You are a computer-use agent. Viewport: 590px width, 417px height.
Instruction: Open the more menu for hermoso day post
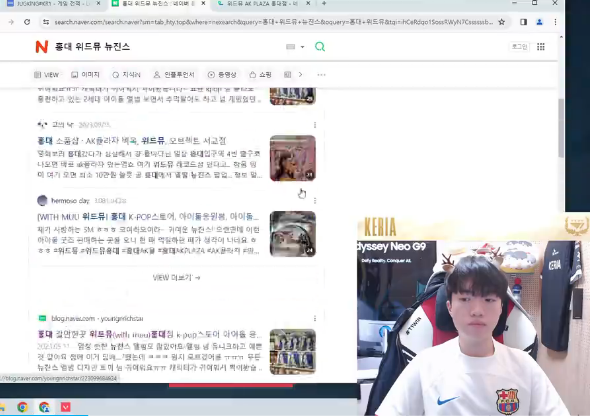[x=315, y=201]
